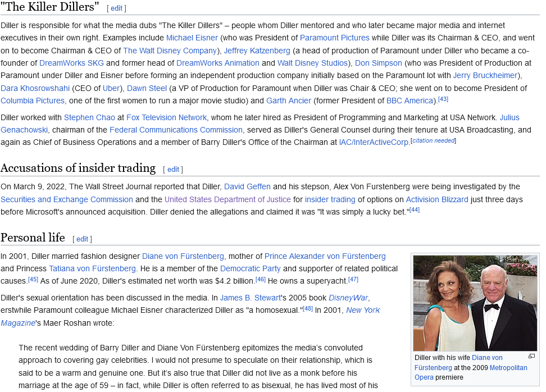The image size is (546, 392).
Task: Click the quote starting "The recent wedding"
Action: click(198, 367)
